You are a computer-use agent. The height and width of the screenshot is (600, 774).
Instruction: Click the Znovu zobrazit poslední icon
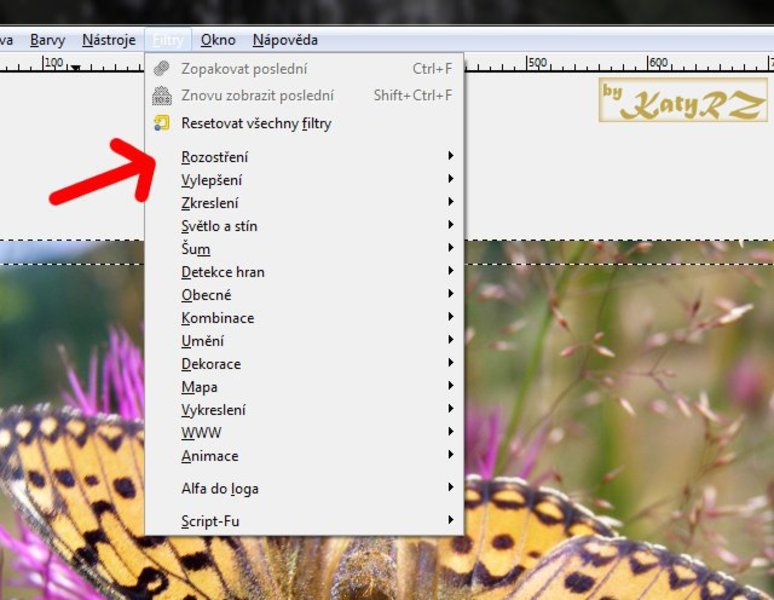coord(161,96)
